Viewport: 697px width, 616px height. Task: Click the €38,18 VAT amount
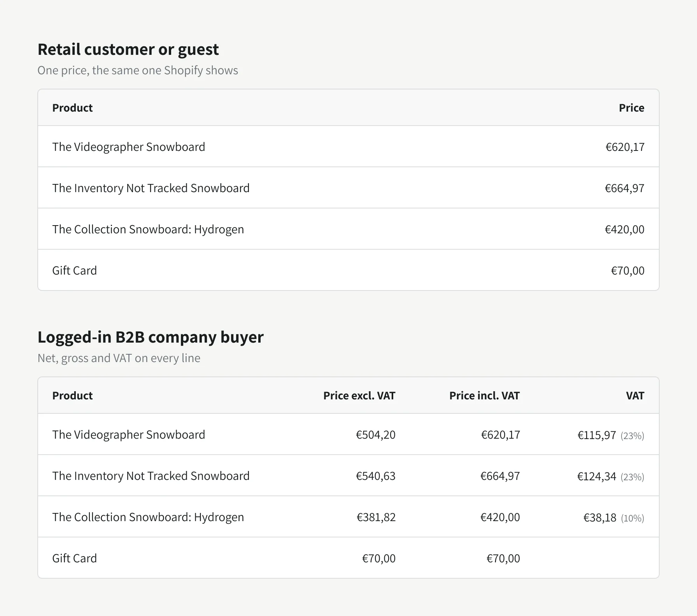(x=600, y=518)
